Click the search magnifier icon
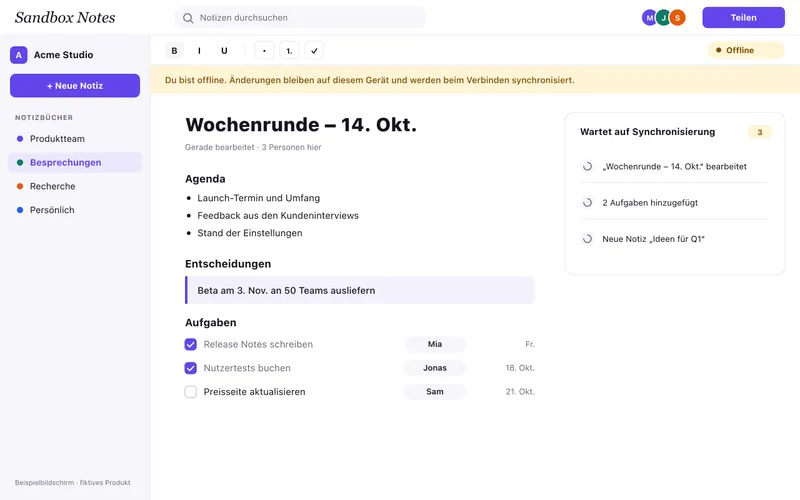The width and height of the screenshot is (800, 500). [188, 18]
